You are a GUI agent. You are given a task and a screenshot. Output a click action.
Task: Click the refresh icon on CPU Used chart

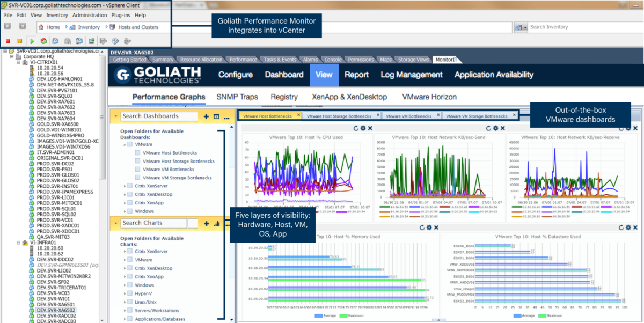point(355,128)
